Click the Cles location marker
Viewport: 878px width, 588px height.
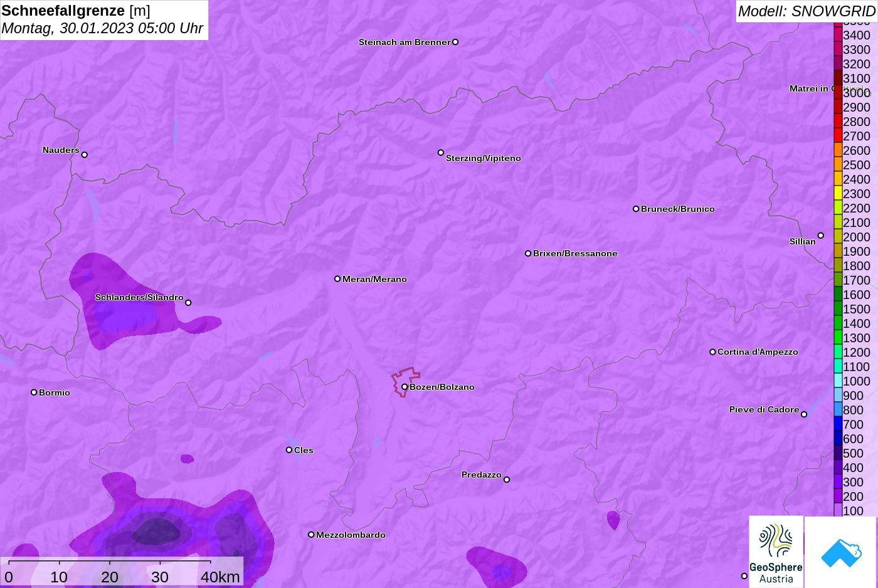(289, 449)
